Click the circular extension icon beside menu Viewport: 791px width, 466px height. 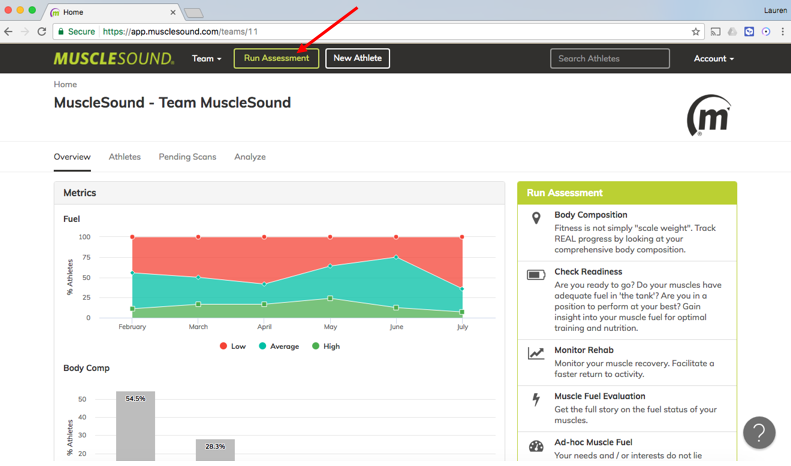pos(766,32)
